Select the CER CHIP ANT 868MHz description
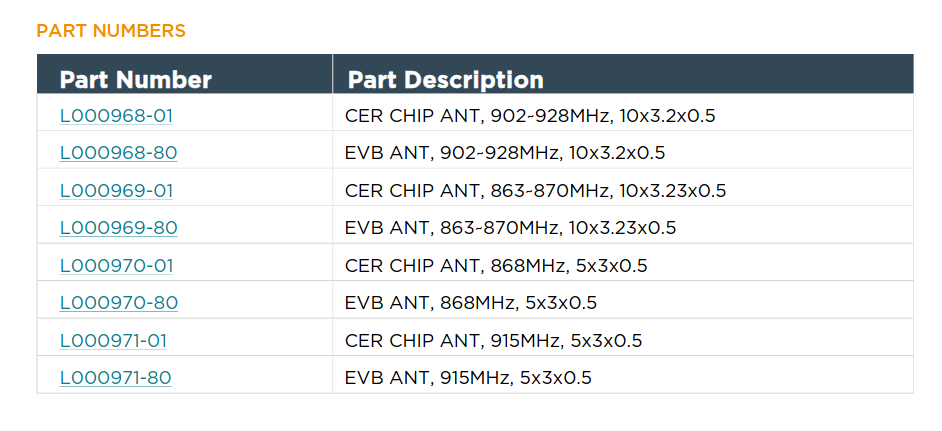 pos(496,265)
